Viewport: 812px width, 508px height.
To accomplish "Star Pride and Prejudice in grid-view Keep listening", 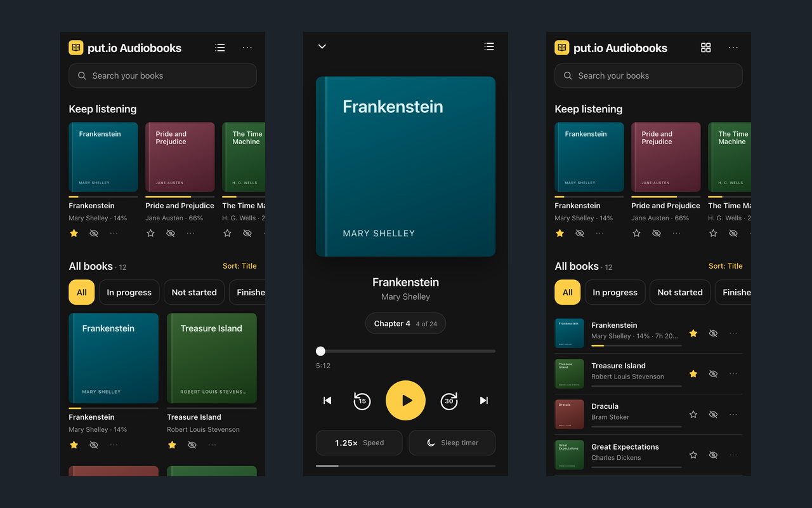I will point(150,233).
